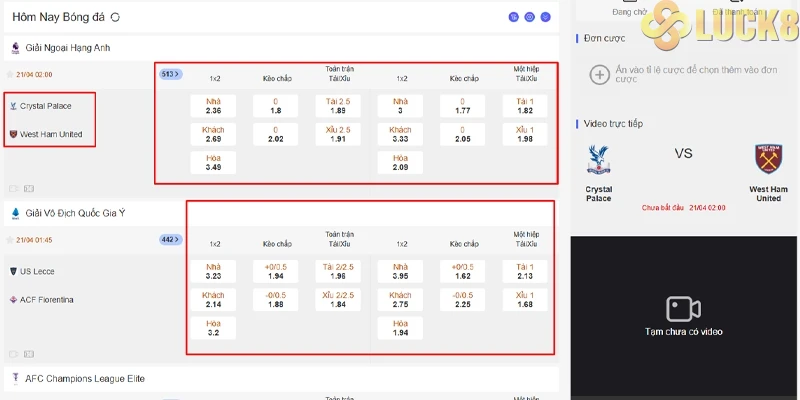
Task: Bet on Khách 2.14 for Fiorentina
Action: (213, 299)
